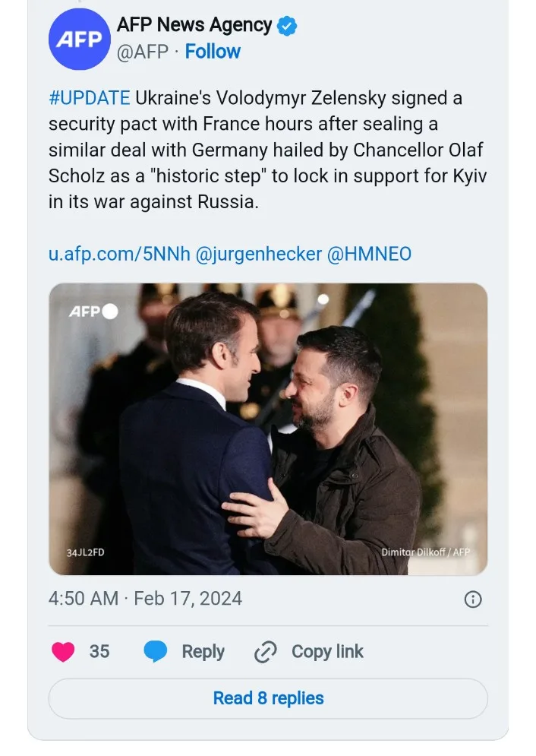This screenshot has width=536, height=756.
Task: Click the blue reply speech bubble icon
Action: tap(156, 652)
